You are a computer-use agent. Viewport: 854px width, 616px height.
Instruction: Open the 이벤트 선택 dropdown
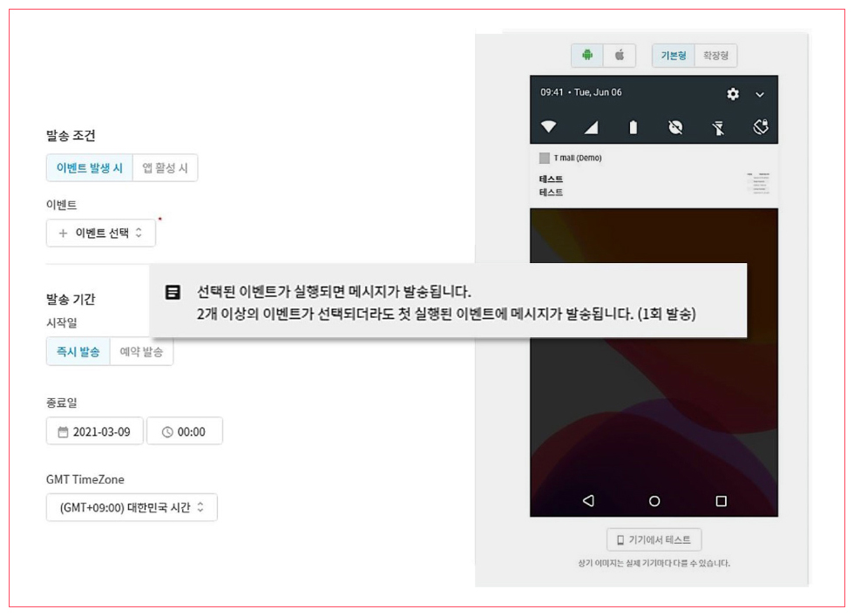point(101,234)
